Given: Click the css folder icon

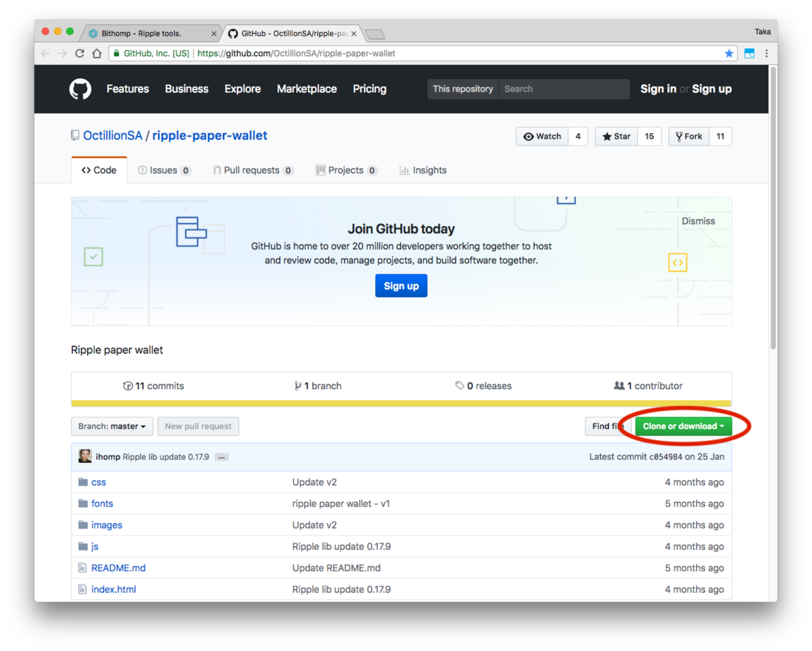Looking at the screenshot, I should pos(83,482).
